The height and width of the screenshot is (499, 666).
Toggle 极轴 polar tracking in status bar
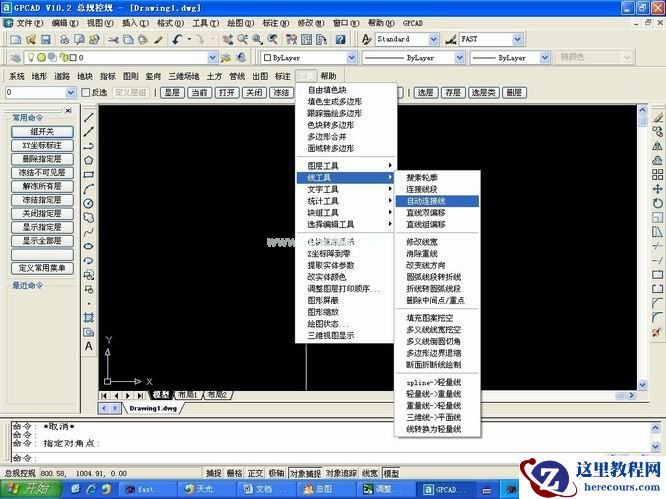click(276, 473)
